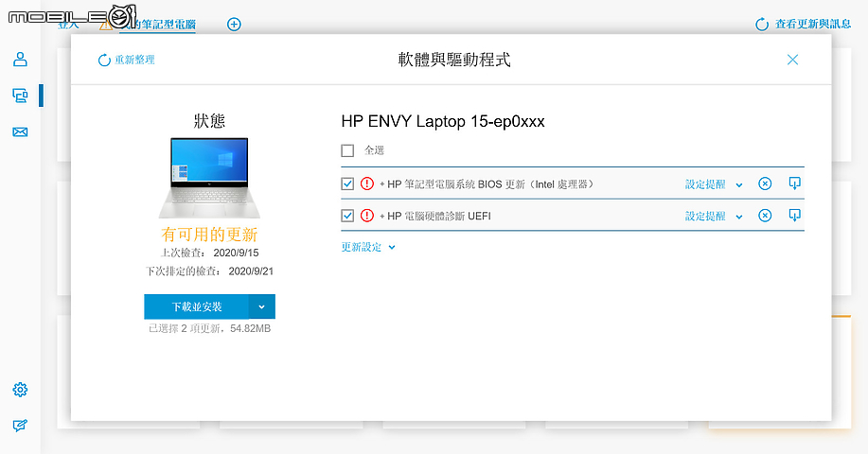Viewport: 868px width, 454px height.
Task: Open the feedback icon at the sidebar bottom
Action: pos(20,426)
